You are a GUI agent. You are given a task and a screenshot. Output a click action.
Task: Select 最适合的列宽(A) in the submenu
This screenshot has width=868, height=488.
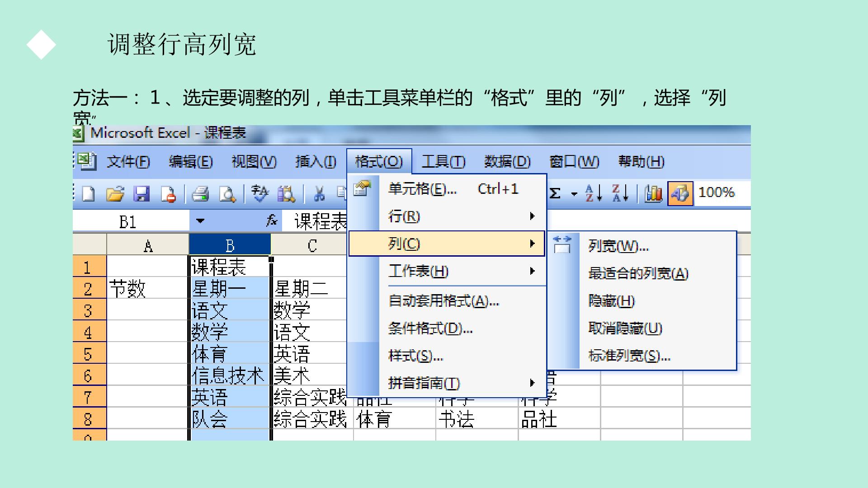(x=642, y=273)
